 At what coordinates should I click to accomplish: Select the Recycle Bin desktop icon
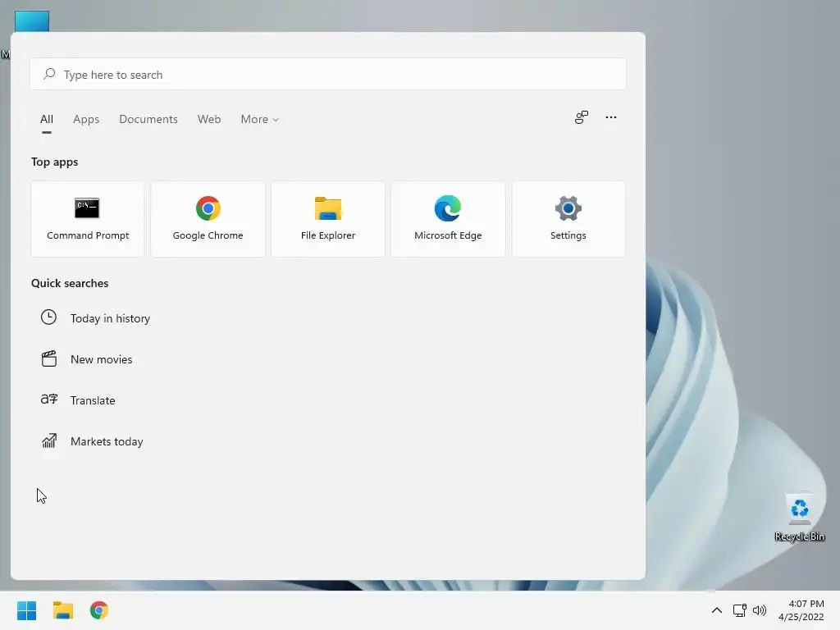(799, 518)
